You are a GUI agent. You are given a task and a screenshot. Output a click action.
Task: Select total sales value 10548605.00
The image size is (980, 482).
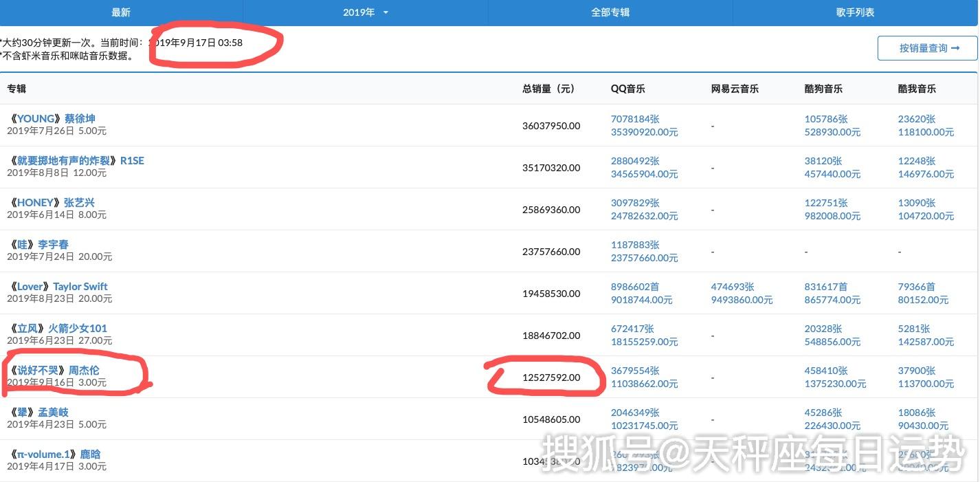tap(551, 419)
